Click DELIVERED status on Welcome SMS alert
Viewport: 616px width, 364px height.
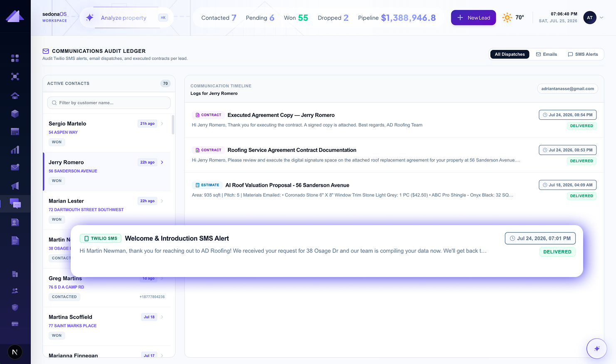[x=557, y=252]
